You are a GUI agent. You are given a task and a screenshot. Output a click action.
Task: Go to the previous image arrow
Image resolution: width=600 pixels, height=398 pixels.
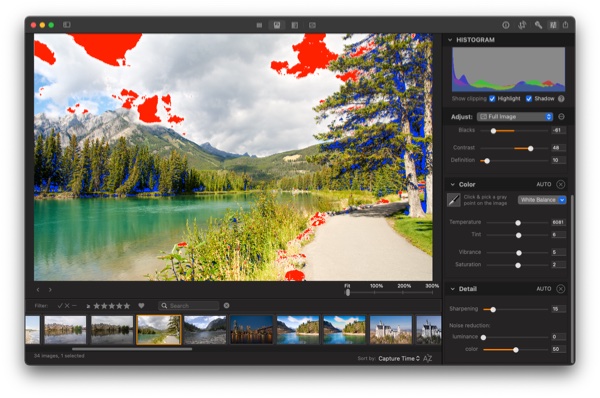coord(38,290)
